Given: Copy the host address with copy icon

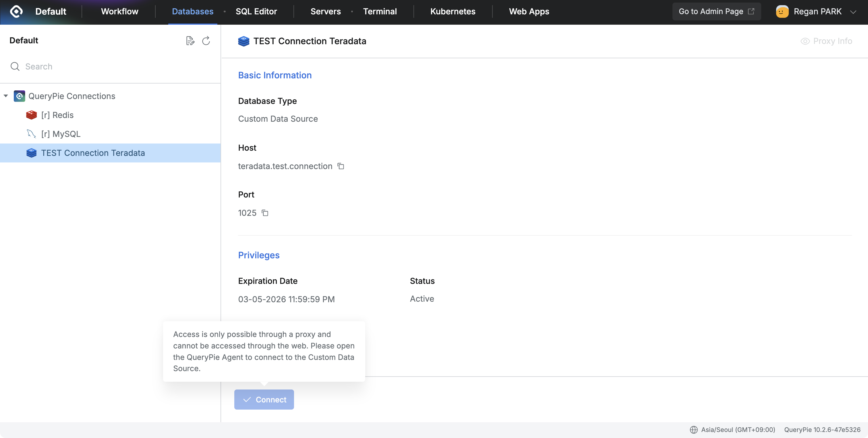Looking at the screenshot, I should (x=341, y=166).
